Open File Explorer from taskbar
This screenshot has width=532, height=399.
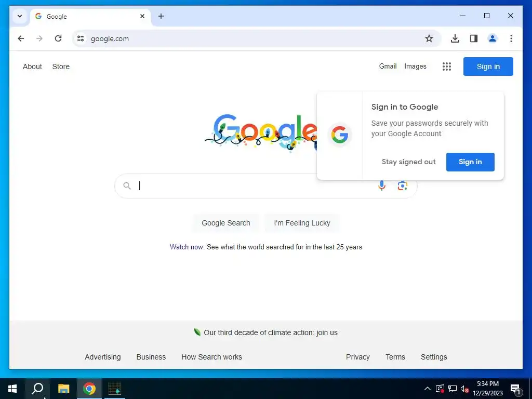pyautogui.click(x=63, y=389)
